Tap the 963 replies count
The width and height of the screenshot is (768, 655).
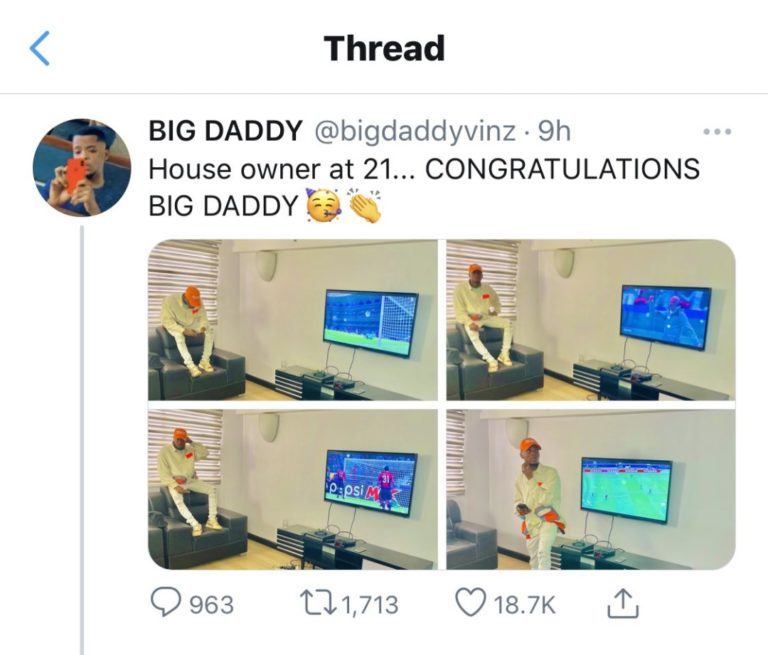[x=212, y=605]
